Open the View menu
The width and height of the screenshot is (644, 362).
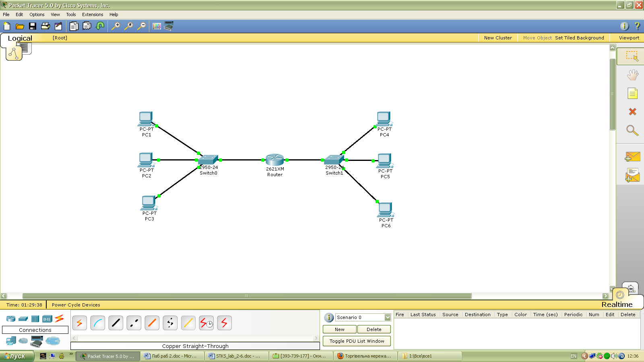[55, 14]
